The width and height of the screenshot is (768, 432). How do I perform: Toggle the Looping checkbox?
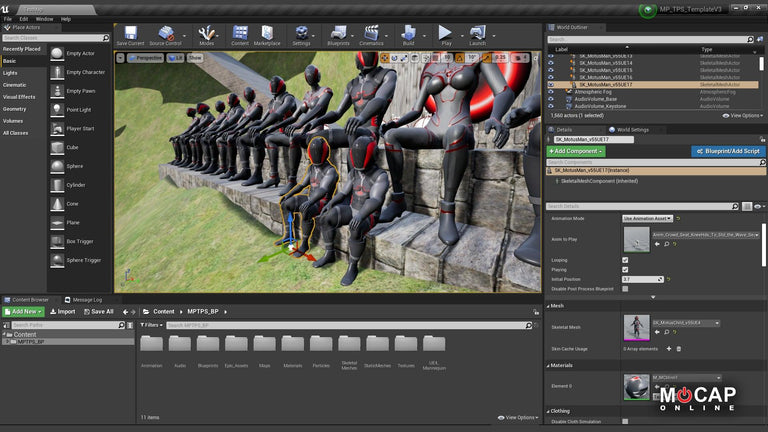point(625,258)
